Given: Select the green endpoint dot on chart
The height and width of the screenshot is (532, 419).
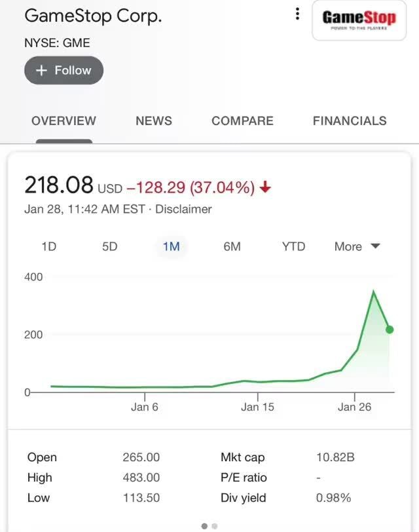Looking at the screenshot, I should coord(389,328).
